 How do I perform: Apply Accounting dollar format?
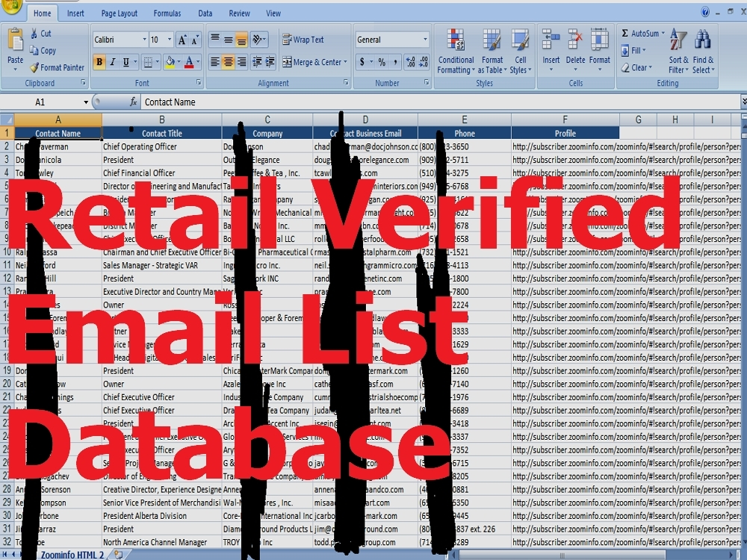coord(362,62)
